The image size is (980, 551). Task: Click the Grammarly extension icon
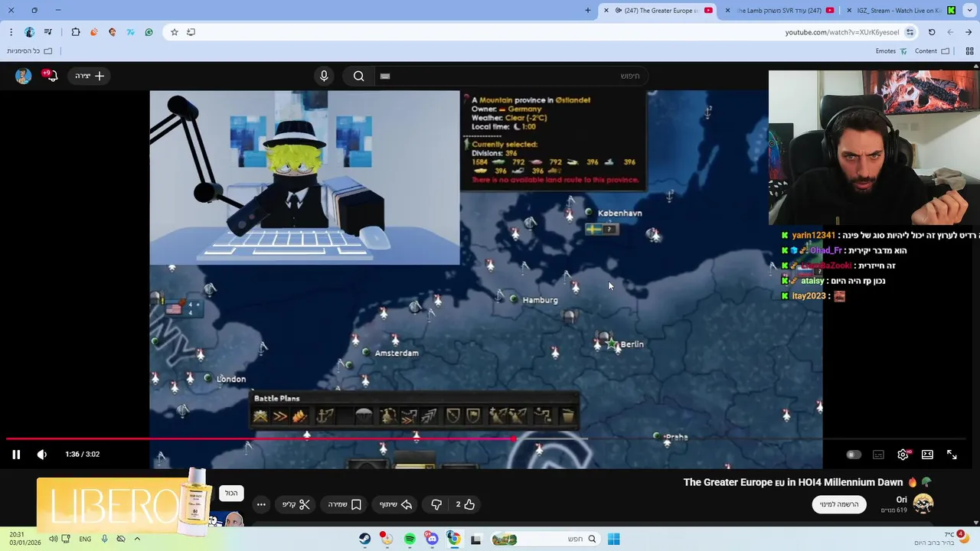pos(149,32)
